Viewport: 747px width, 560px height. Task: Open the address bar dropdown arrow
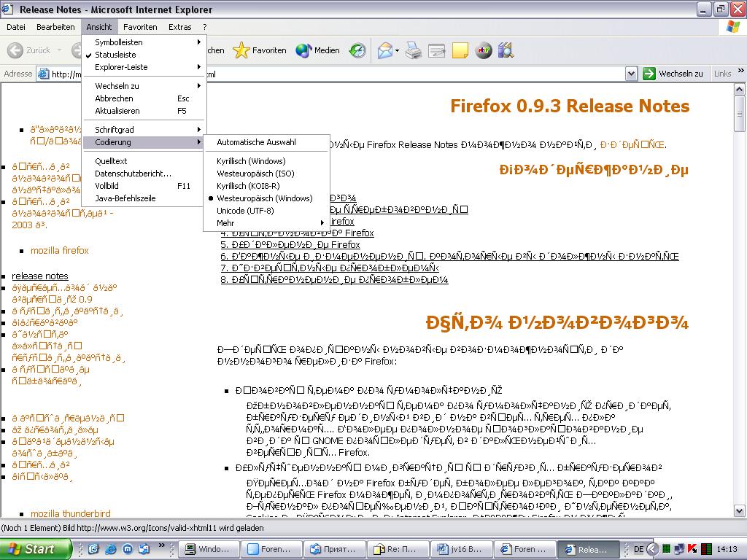point(631,74)
